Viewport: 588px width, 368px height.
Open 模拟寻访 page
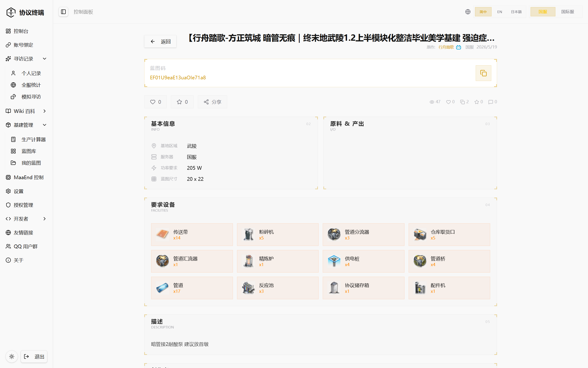[x=29, y=97]
